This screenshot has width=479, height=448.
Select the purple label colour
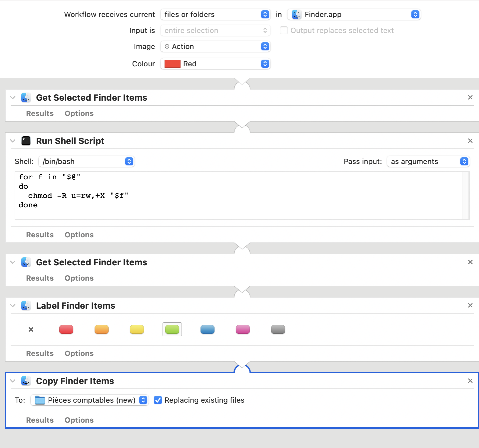243,329
